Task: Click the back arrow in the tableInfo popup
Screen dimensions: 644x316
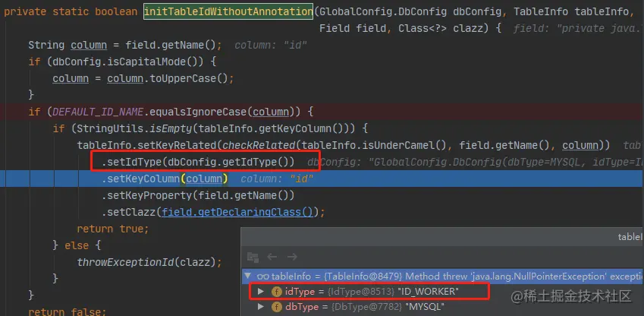Action: pos(272,258)
